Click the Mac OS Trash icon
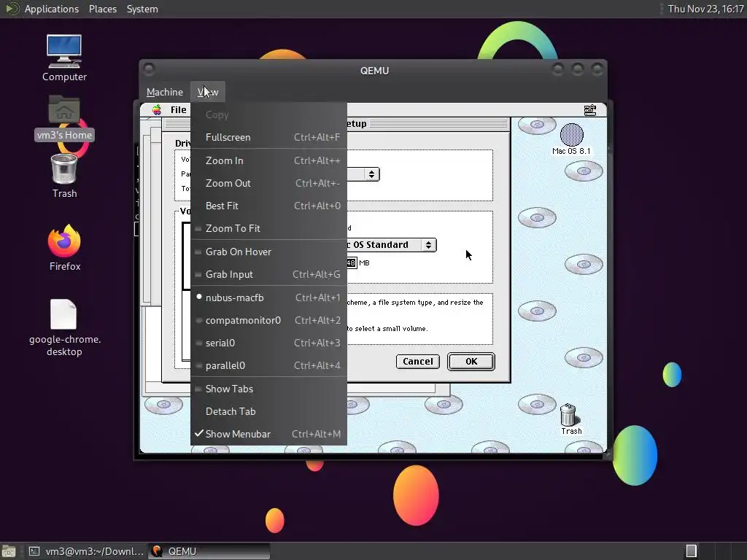This screenshot has height=560, width=747. point(568,415)
